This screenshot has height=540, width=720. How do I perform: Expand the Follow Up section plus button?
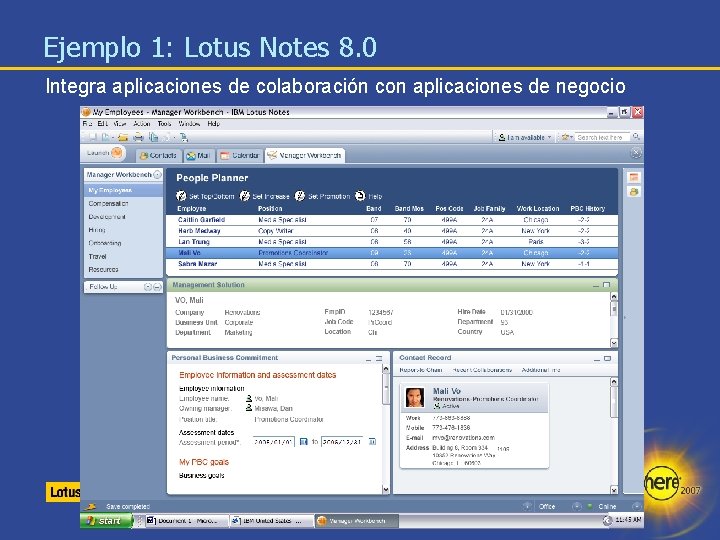pyautogui.click(x=147, y=287)
